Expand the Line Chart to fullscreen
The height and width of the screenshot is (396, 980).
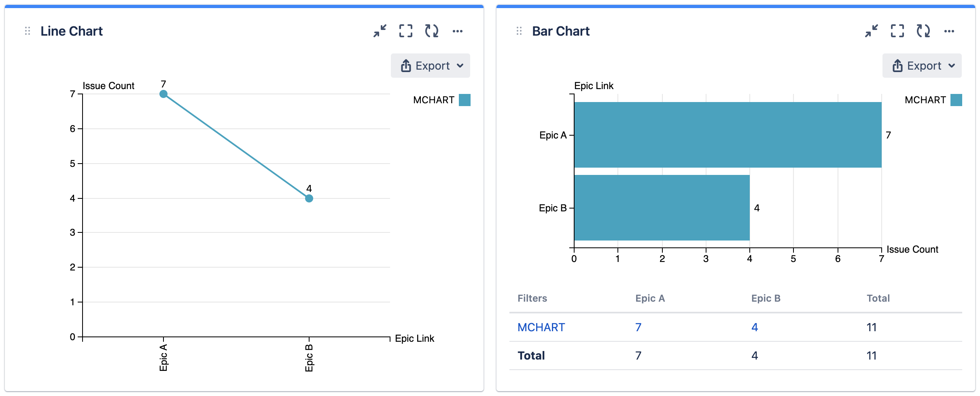pyautogui.click(x=405, y=31)
